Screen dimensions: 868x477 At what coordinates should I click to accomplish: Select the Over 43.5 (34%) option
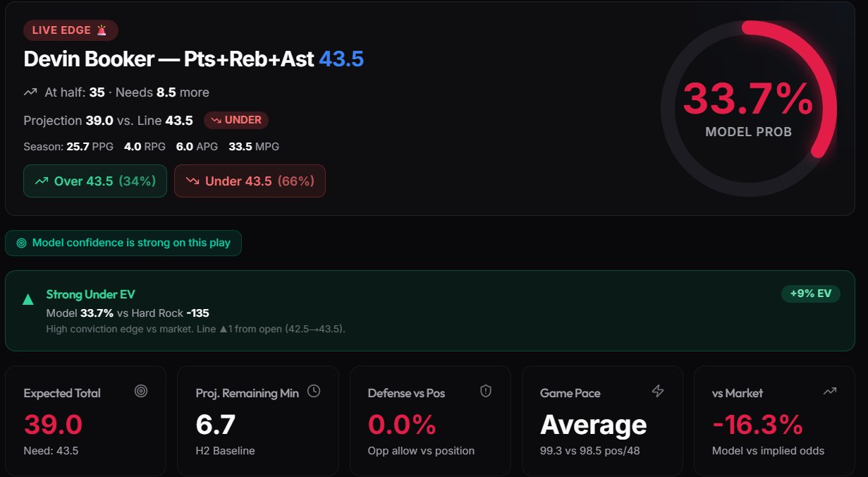coord(95,181)
